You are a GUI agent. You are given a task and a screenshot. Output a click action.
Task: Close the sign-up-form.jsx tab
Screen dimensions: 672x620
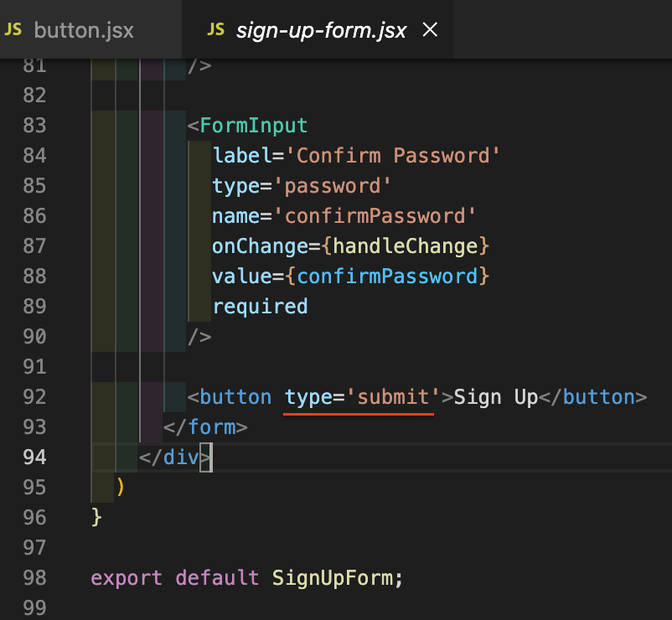click(430, 30)
